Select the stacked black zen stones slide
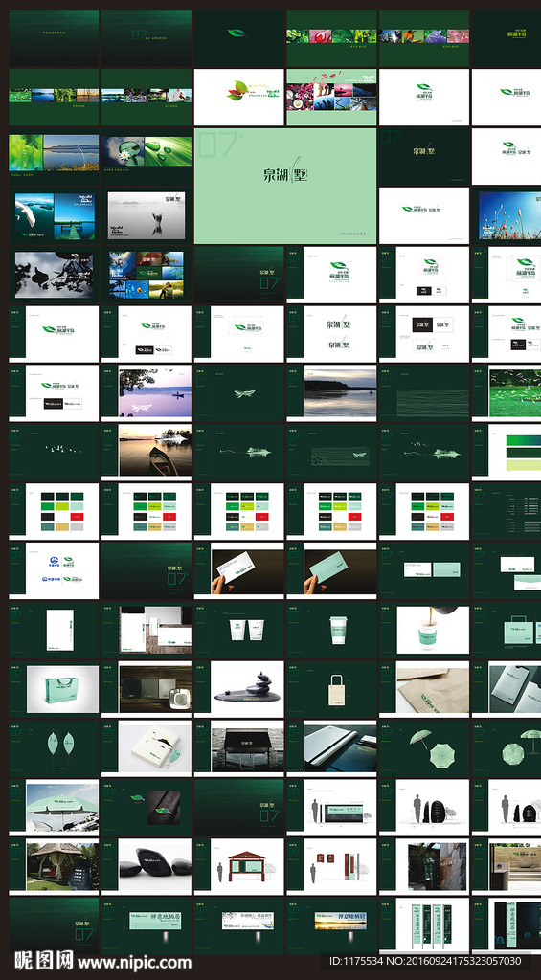The image size is (541, 980). click(238, 687)
